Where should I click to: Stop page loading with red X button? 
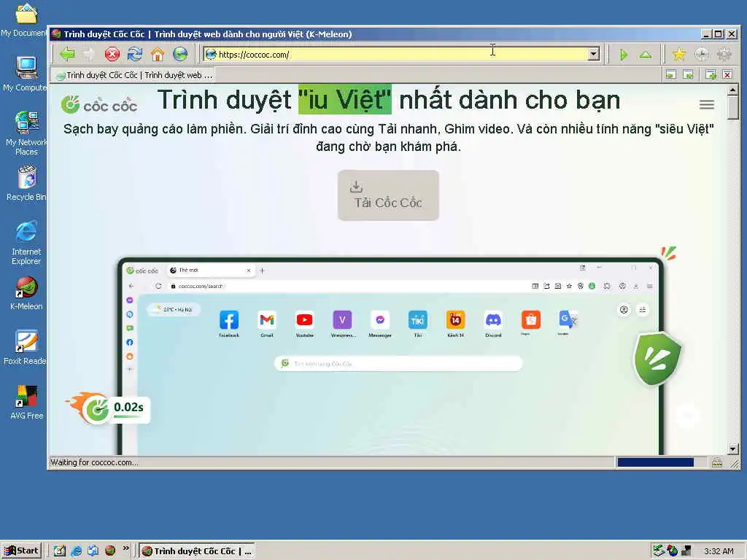click(112, 54)
